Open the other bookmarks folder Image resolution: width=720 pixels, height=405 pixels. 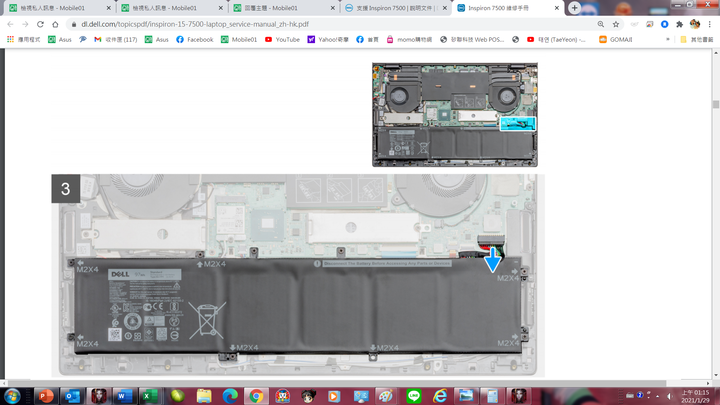[x=697, y=39]
